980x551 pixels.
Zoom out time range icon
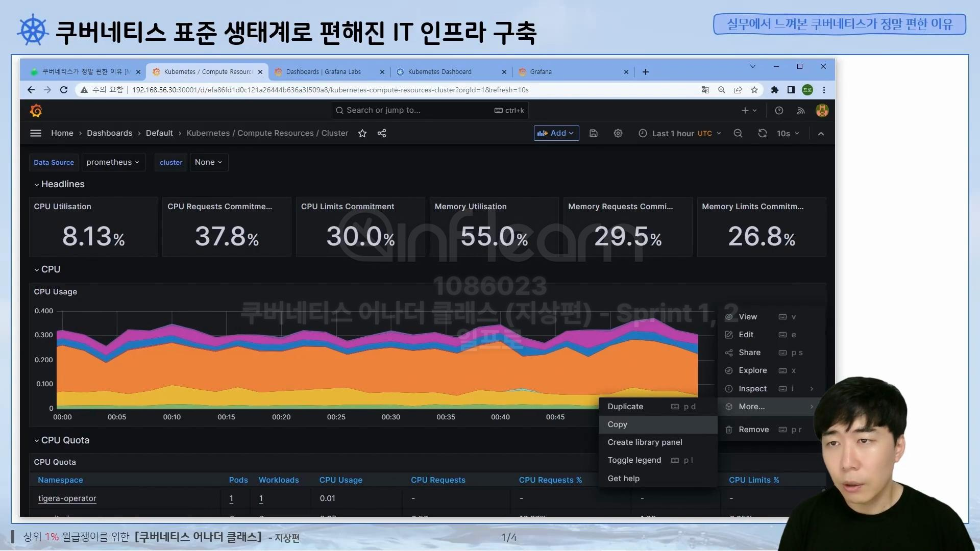point(738,133)
